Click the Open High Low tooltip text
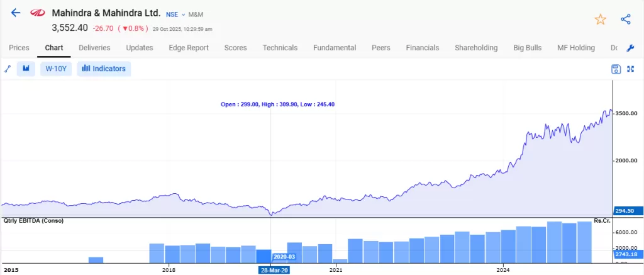The height and width of the screenshot is (275, 644). [x=277, y=104]
